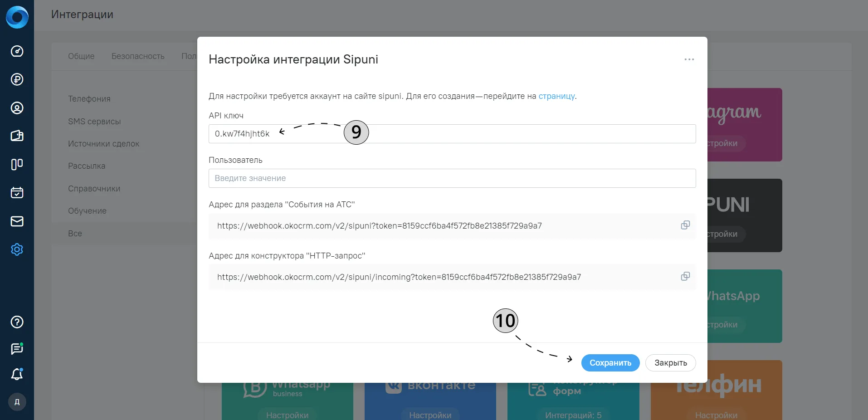Image resolution: width=868 pixels, height=420 pixels.
Task: Follow the "страницу" link
Action: pos(556,96)
